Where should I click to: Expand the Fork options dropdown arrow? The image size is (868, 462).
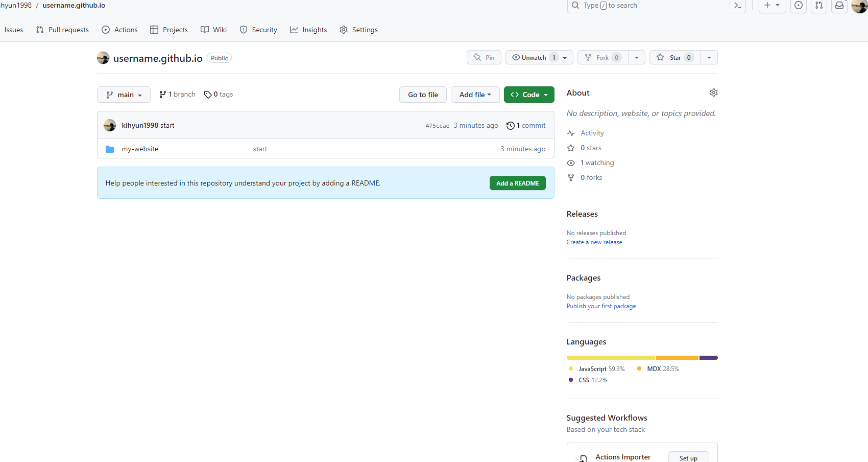(x=637, y=58)
